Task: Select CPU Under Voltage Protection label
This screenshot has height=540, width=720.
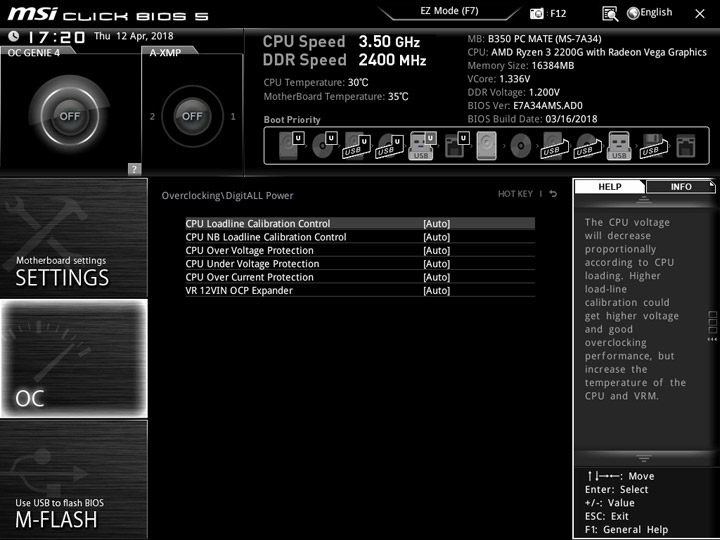Action: click(252, 264)
